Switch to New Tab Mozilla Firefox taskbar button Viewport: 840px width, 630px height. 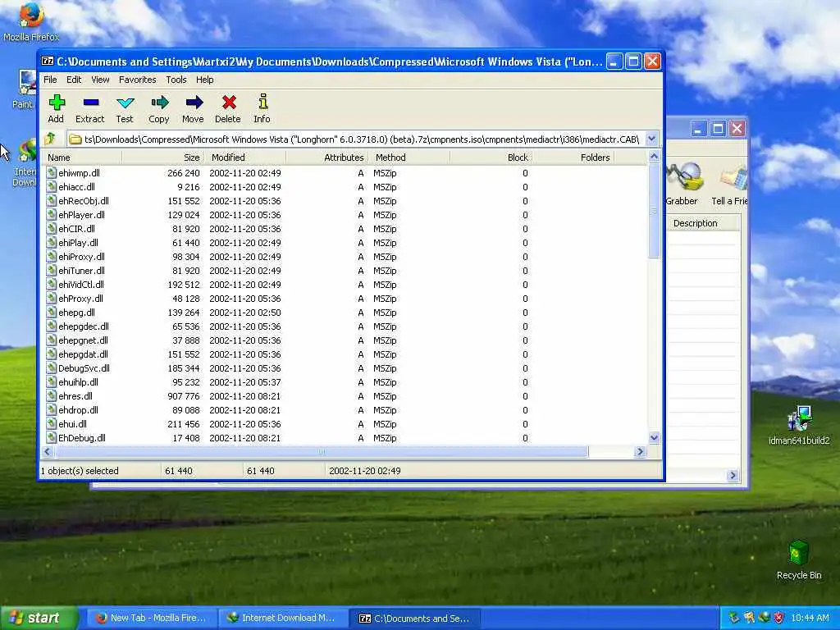(152, 619)
